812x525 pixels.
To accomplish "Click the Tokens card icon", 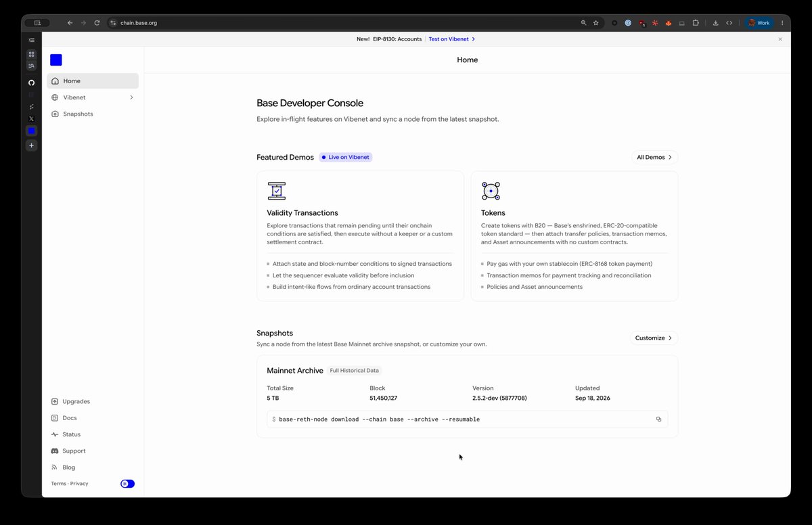I will 491,191.
